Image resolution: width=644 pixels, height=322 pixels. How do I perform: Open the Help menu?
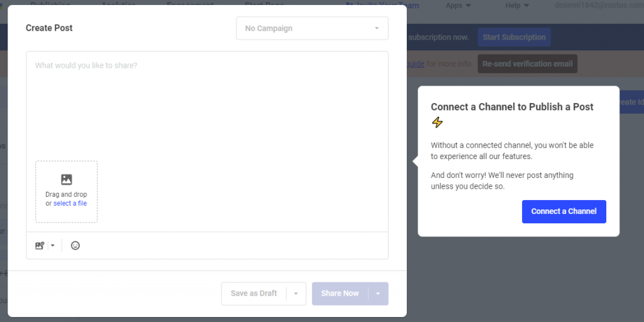coord(517,5)
